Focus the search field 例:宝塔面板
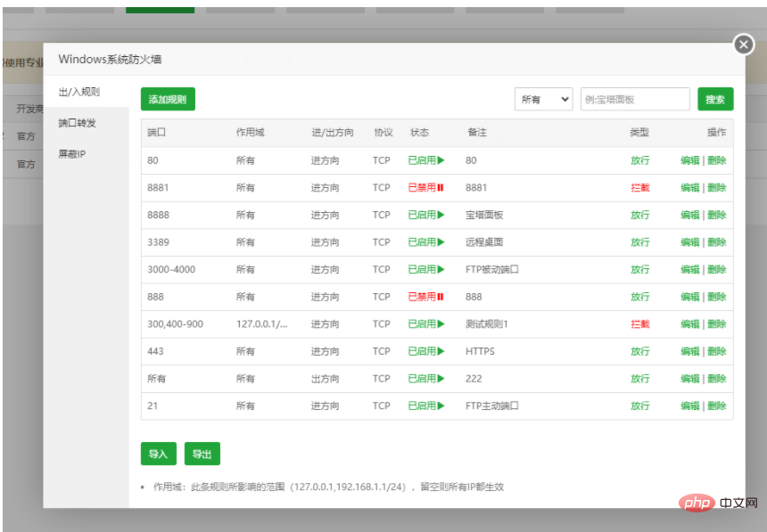 point(635,99)
